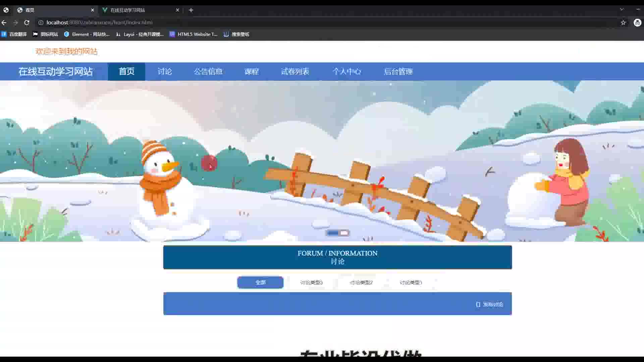Open 公告信息 in navigation bar
The height and width of the screenshot is (362, 644).
(x=208, y=71)
